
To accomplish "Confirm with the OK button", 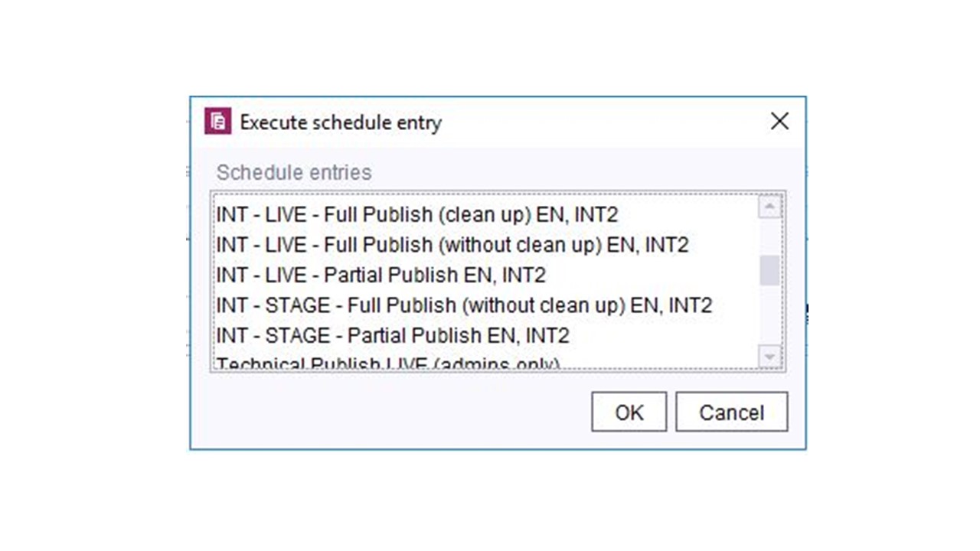I will coord(629,412).
